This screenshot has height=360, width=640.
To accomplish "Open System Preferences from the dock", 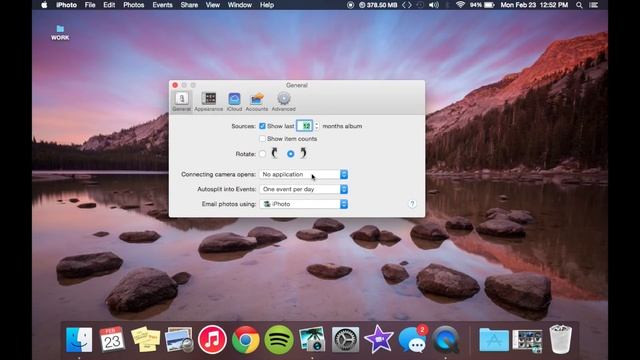I will [x=345, y=340].
